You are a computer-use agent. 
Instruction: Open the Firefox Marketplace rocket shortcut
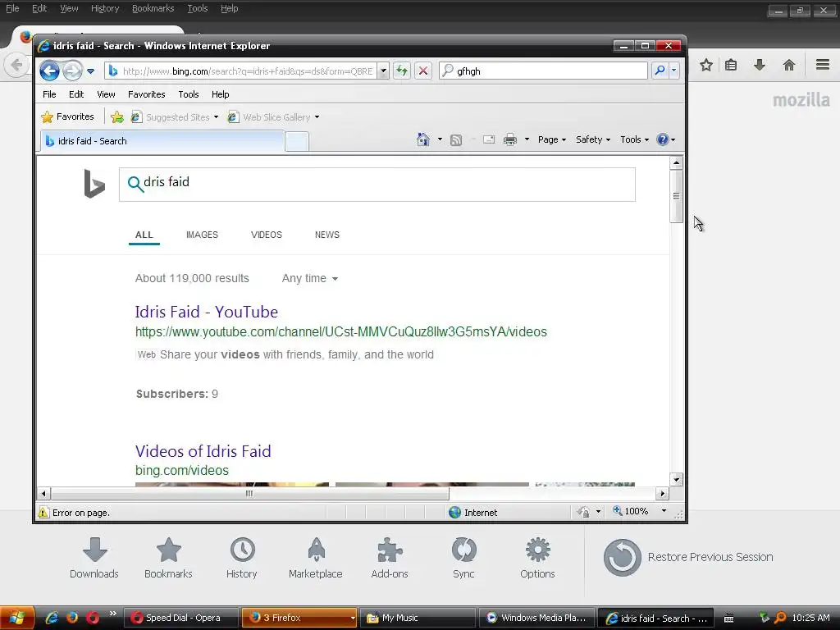point(316,558)
